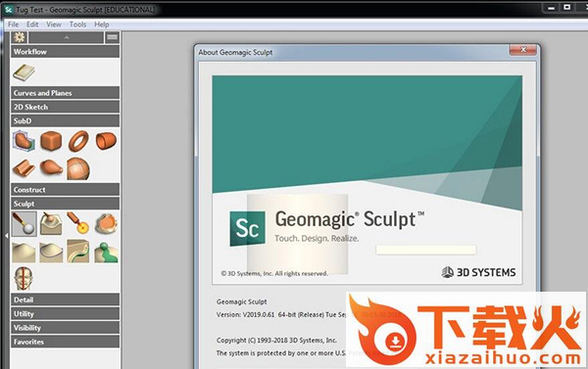
Task: Maximize the Geomagic Sculpt main window
Action: point(567,8)
